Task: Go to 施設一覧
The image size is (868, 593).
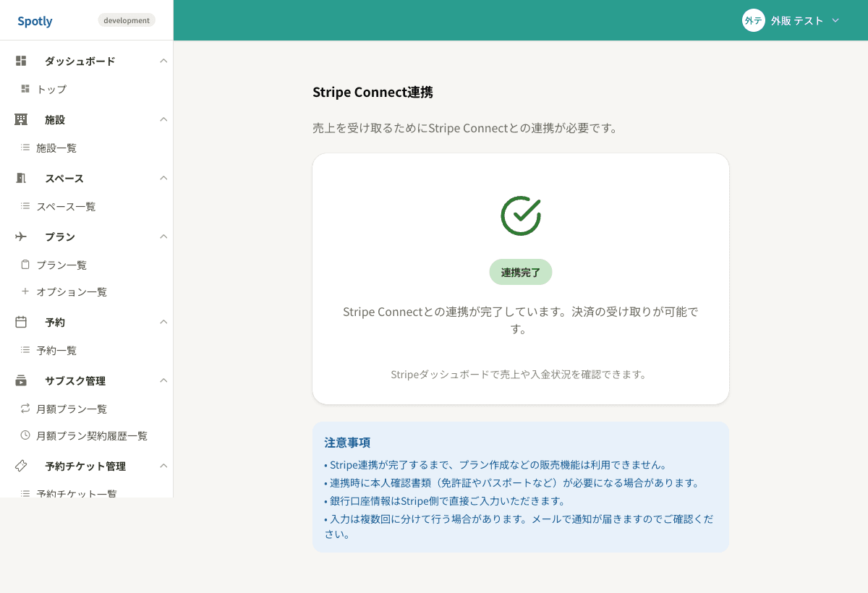Action: coord(56,148)
